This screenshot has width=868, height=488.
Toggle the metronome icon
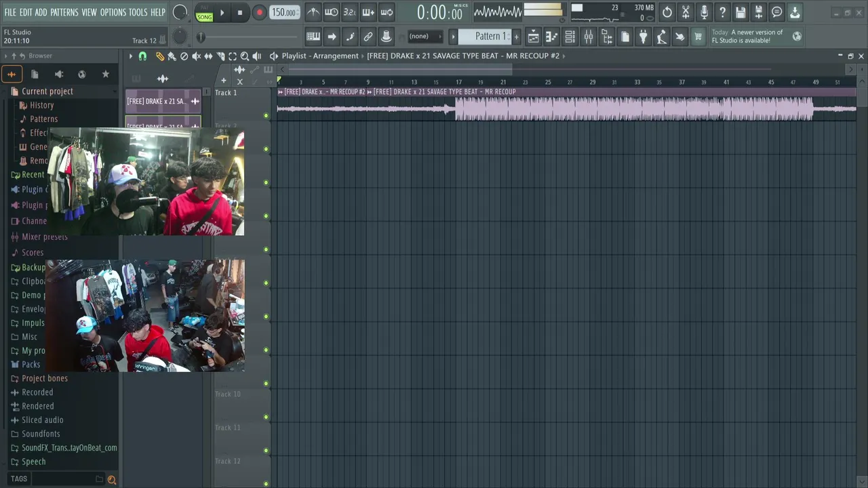[313, 12]
